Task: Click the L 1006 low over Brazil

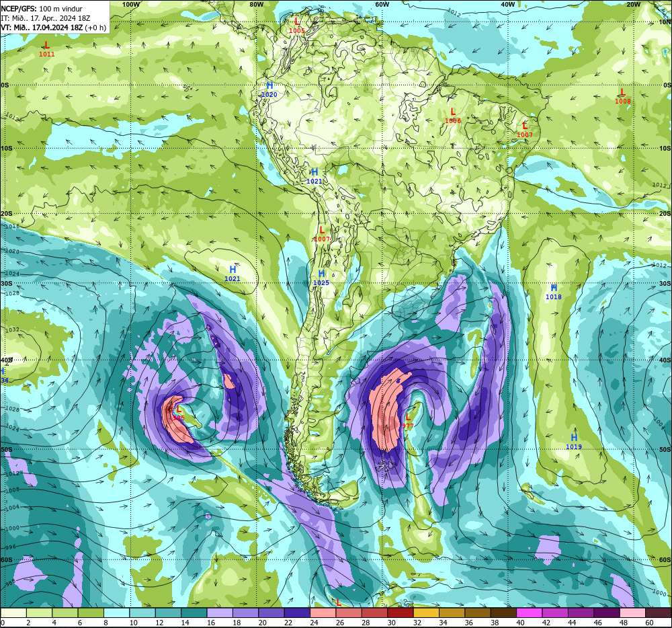Action: click(x=452, y=116)
